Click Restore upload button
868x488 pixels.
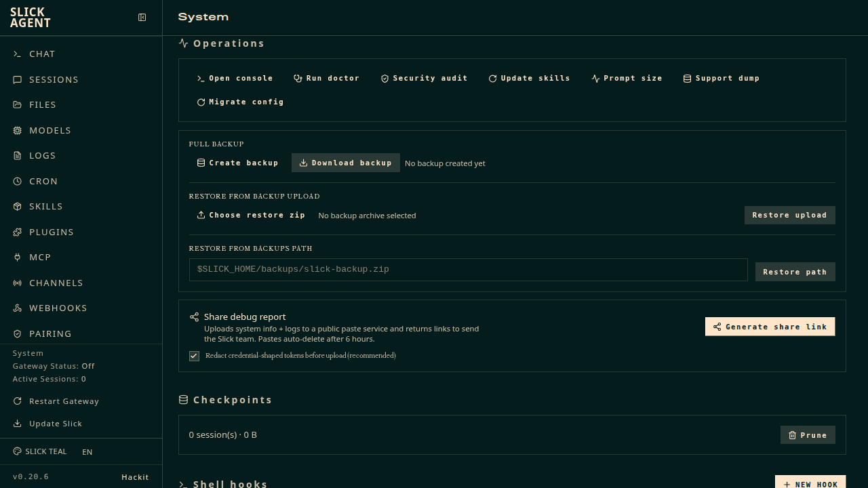pos(790,215)
